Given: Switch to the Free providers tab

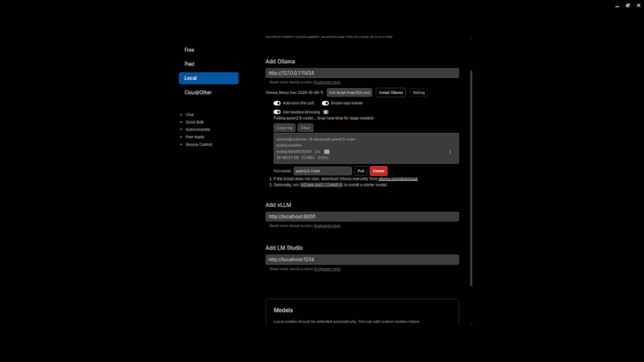Looking at the screenshot, I should point(189,50).
